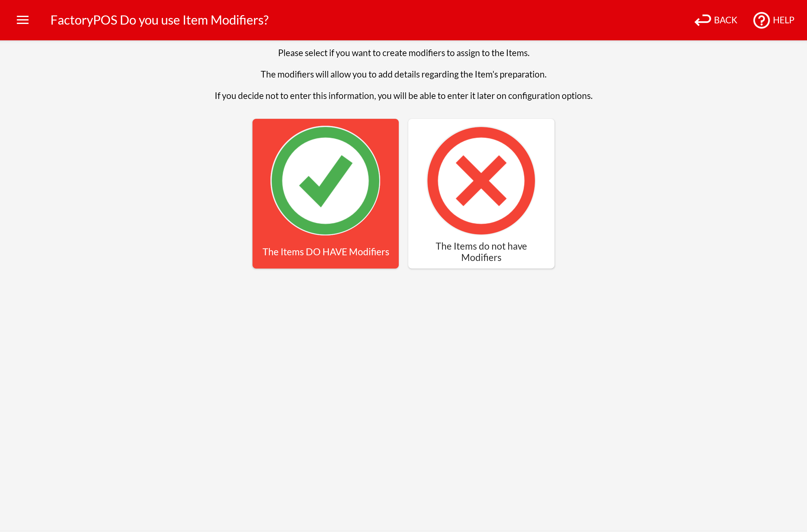807x532 pixels.
Task: Click the BACK text in header
Action: [725, 20]
